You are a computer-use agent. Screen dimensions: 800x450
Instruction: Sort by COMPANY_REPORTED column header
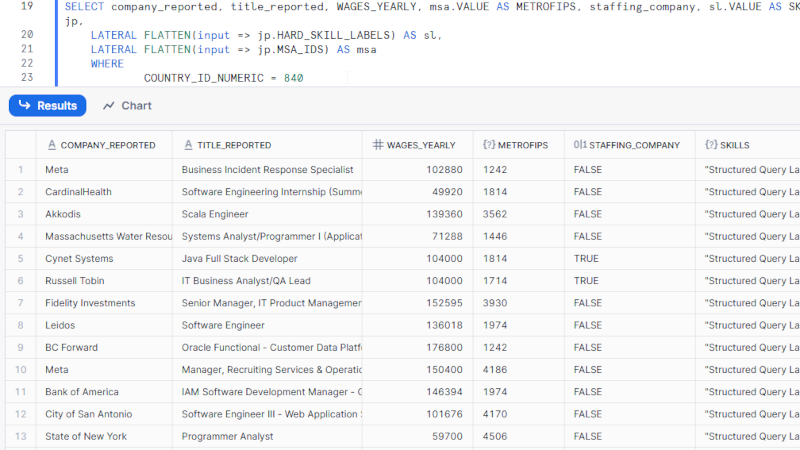click(104, 145)
